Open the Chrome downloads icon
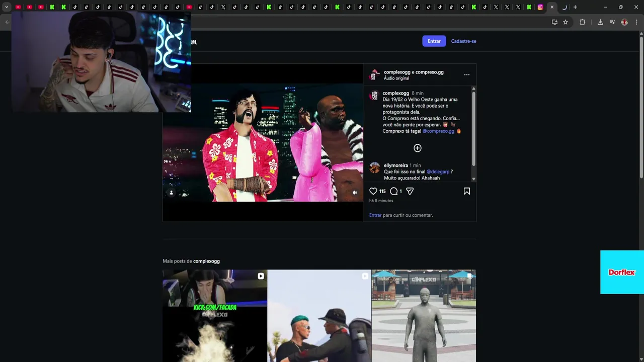This screenshot has width=644, height=362. tap(600, 22)
